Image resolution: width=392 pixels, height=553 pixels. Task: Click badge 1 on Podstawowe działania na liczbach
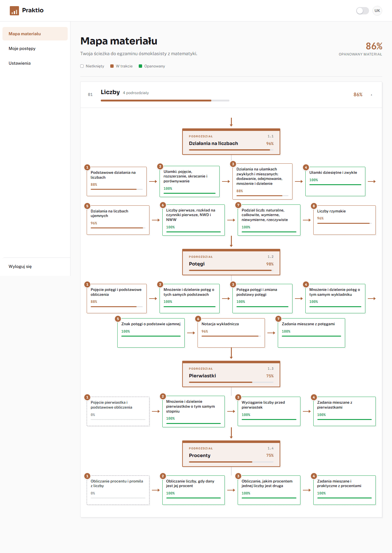pyautogui.click(x=87, y=167)
